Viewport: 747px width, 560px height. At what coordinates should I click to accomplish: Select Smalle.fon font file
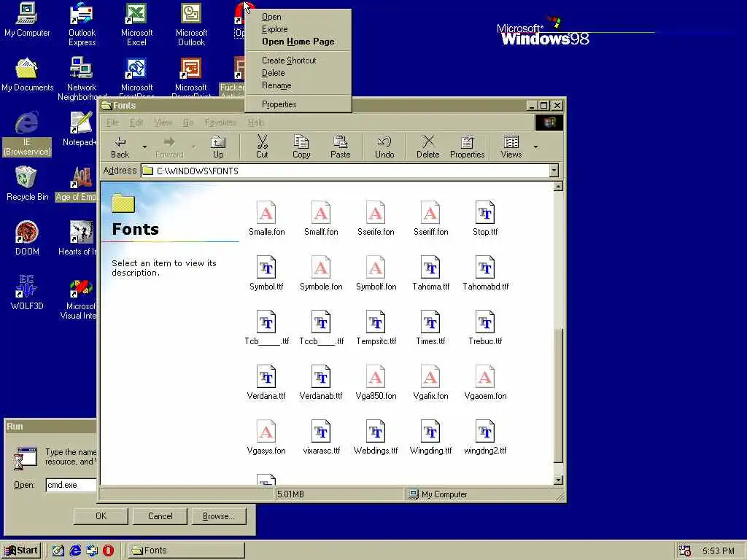pos(266,219)
